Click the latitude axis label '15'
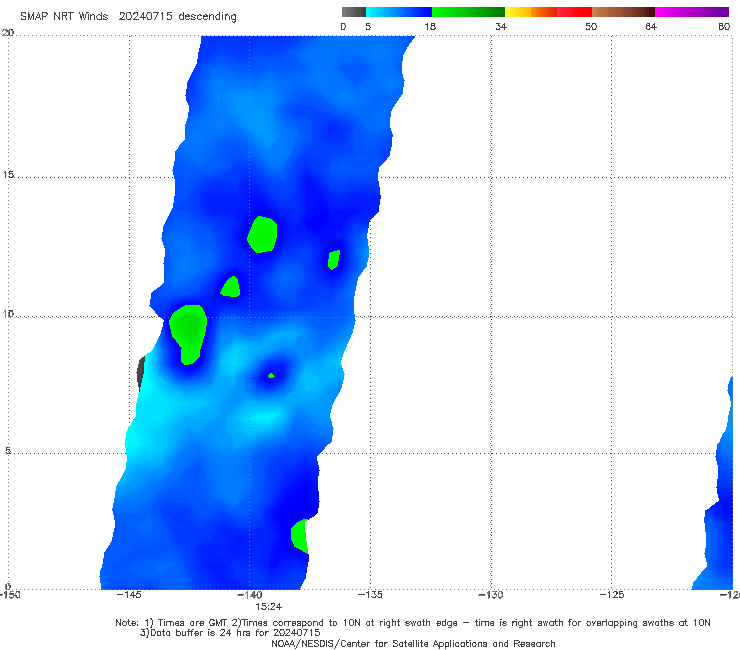 pyautogui.click(x=8, y=175)
